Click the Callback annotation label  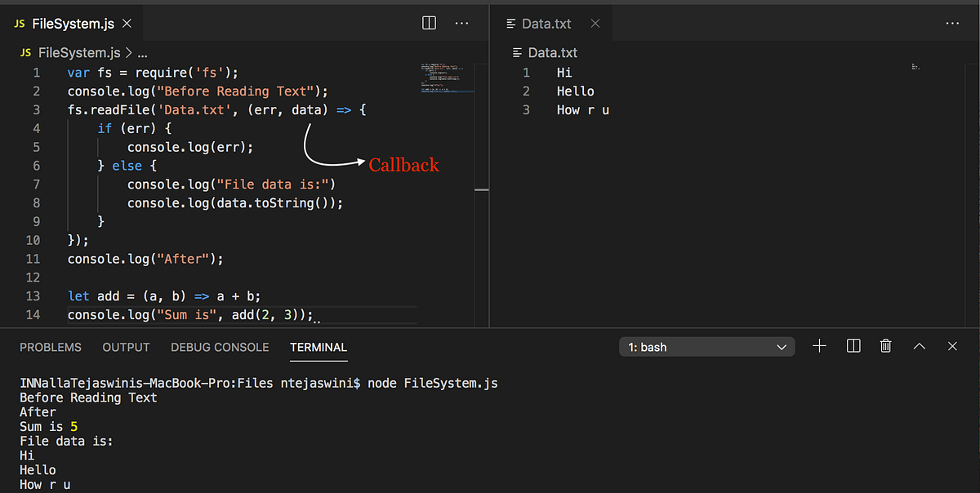[x=403, y=165]
